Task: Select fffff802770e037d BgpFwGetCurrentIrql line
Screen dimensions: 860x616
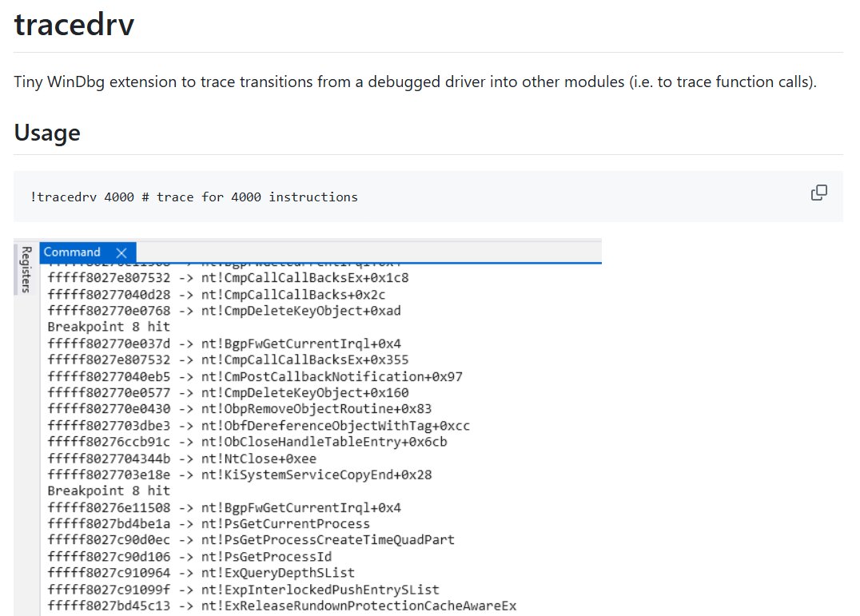Action: 225,344
